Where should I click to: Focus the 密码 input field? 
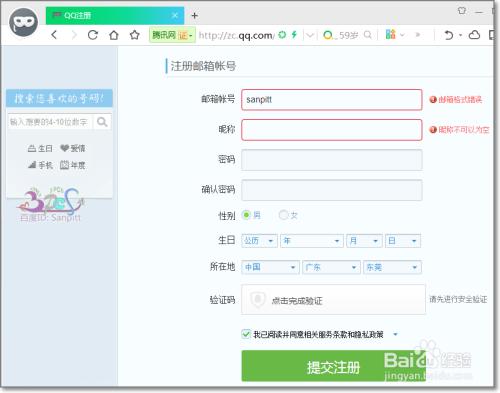click(332, 160)
